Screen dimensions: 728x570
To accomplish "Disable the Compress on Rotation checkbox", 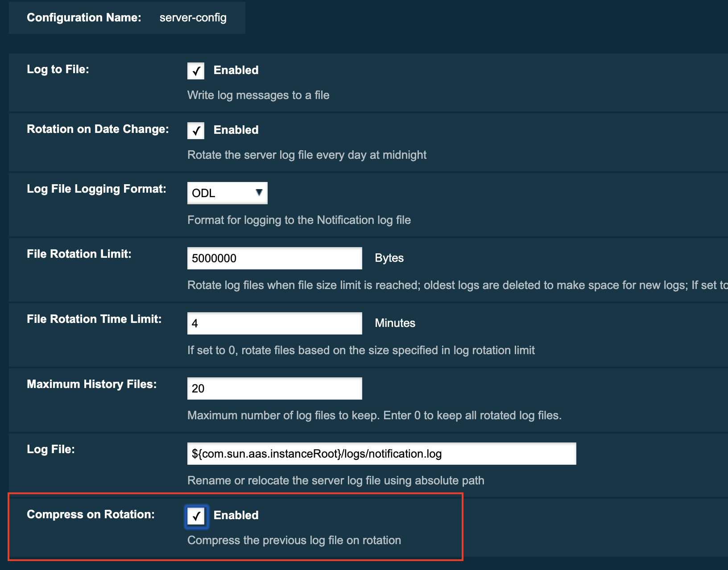I will tap(196, 516).
